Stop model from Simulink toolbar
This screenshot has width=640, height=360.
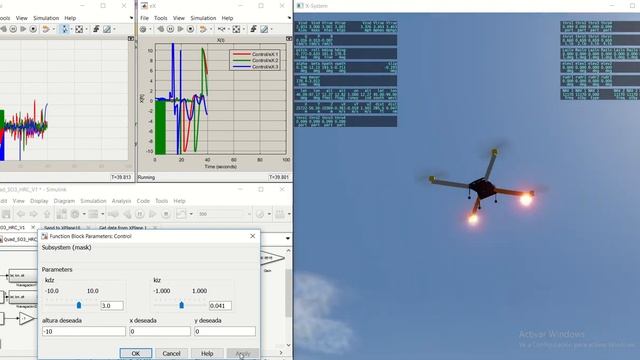click(x=166, y=214)
